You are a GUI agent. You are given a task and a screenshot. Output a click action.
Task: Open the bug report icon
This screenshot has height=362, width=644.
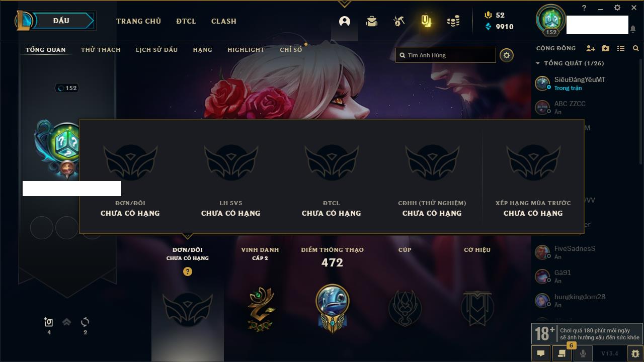(x=635, y=353)
